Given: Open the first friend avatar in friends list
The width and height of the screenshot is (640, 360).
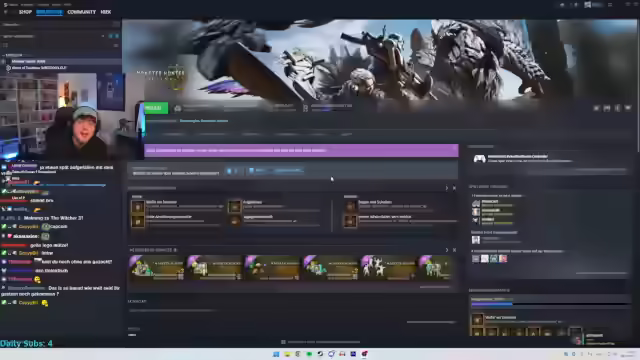Looking at the screenshot, I should tap(476, 203).
